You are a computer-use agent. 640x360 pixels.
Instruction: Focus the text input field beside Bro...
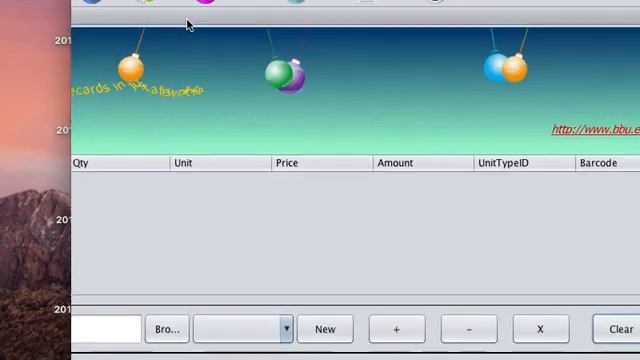coord(106,329)
